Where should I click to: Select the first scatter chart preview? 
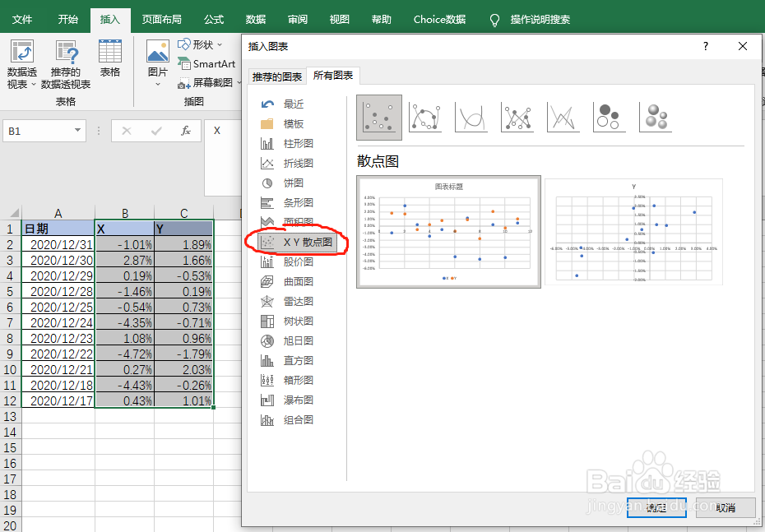point(448,232)
